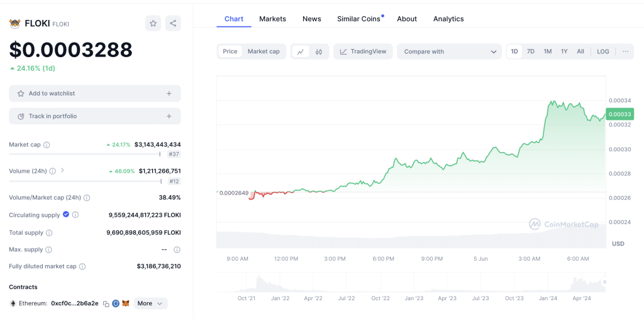Viewport: 644px width, 319px height.
Task: Click the $0.0003288 price text
Action: (x=70, y=50)
